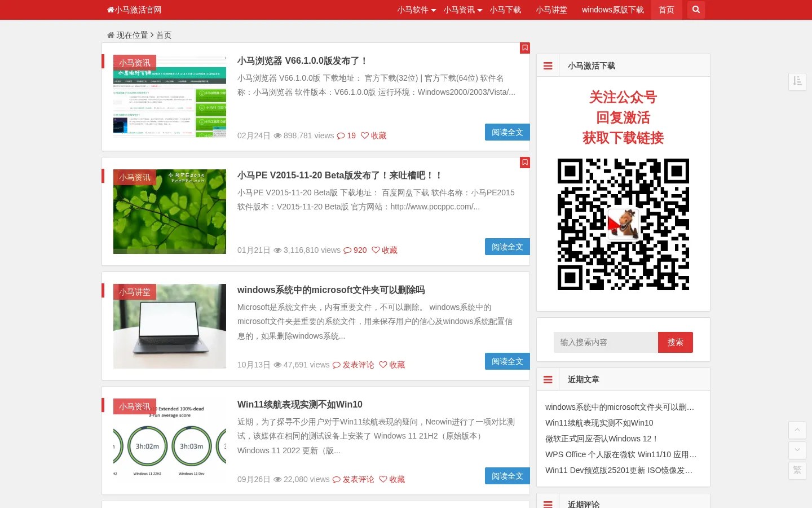Favorite the 小马浏览器 post with 收藏 heart
Viewport: 812px width, 508px height.
click(x=374, y=135)
